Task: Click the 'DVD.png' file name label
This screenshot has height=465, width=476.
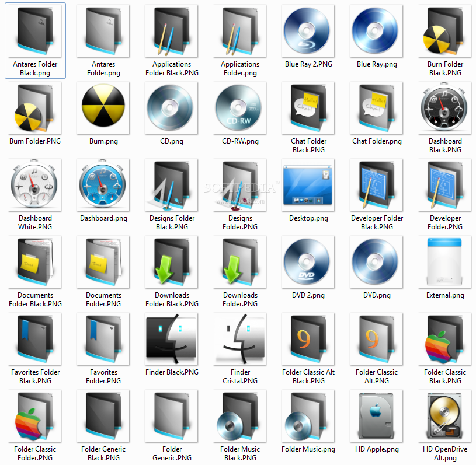Action: click(377, 295)
